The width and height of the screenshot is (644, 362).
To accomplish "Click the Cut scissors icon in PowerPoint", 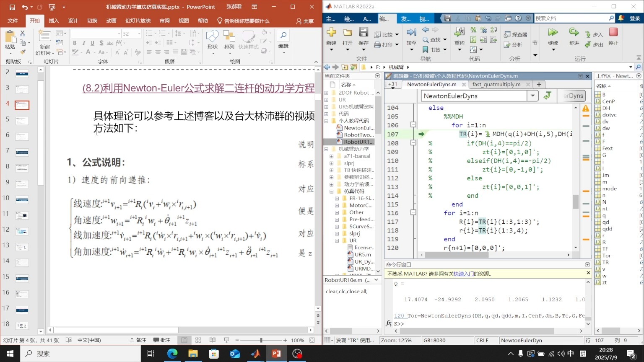I will tap(23, 33).
